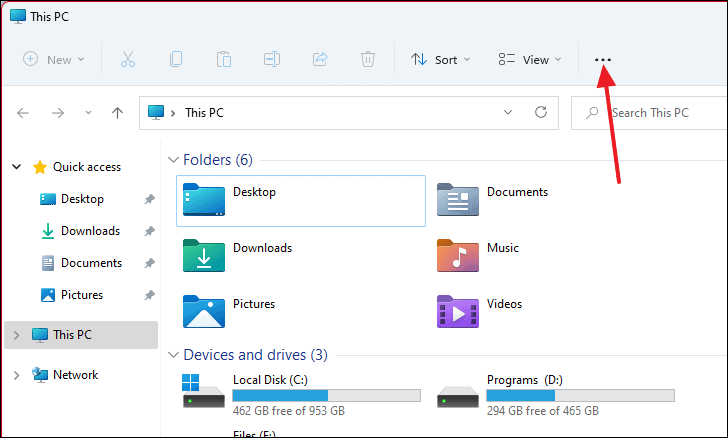Open the View dropdown menu
The height and width of the screenshot is (438, 728).
[x=530, y=59]
